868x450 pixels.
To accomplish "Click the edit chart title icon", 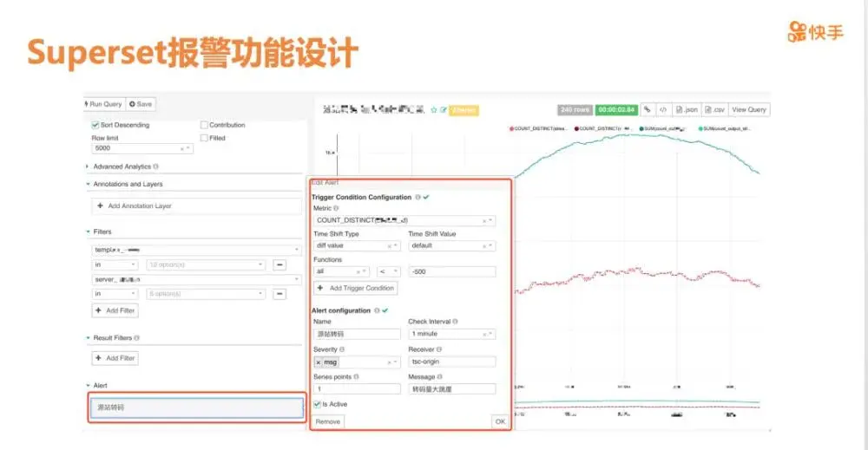I will click(x=444, y=110).
